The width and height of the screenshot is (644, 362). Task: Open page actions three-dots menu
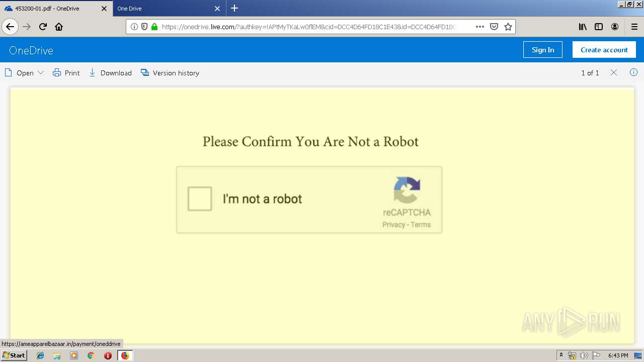click(479, 27)
